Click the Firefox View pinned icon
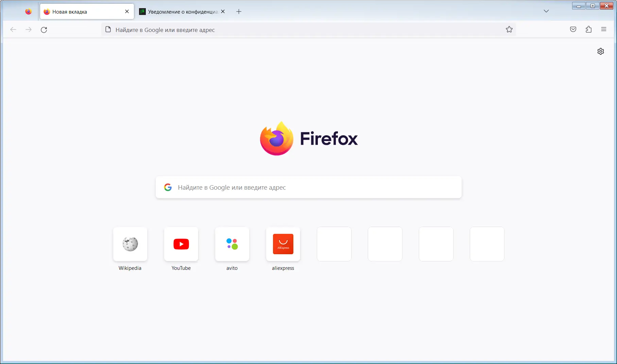This screenshot has height=364, width=617. tap(28, 12)
